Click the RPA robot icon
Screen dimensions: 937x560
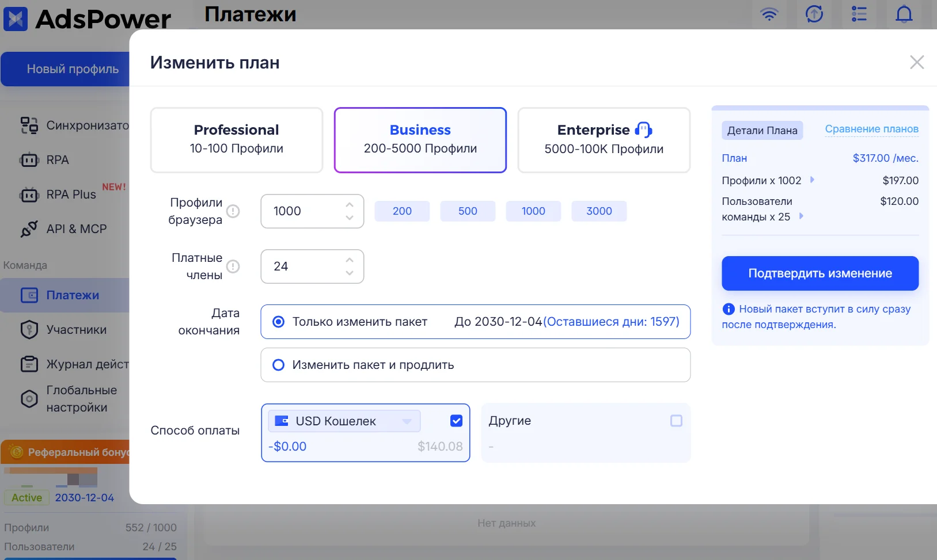pos(29,160)
